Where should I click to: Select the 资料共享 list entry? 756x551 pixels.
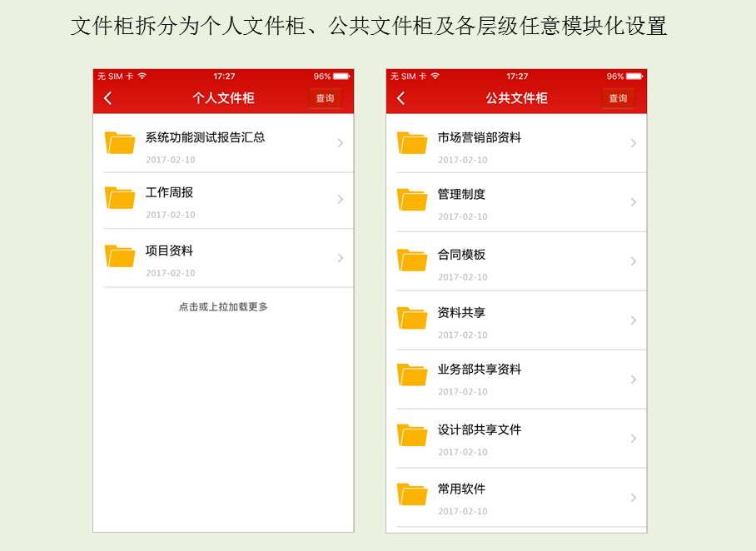point(516,320)
